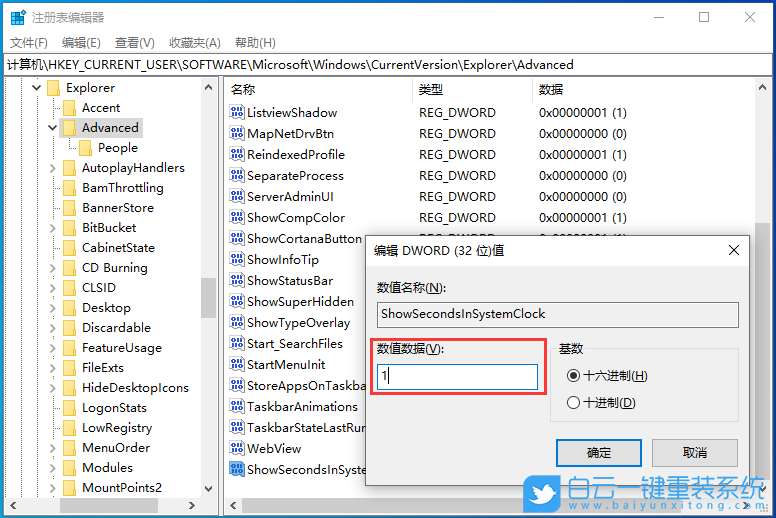Click the tree pane vertical scrollbar thumb
The width and height of the screenshot is (776, 518).
pos(208,298)
